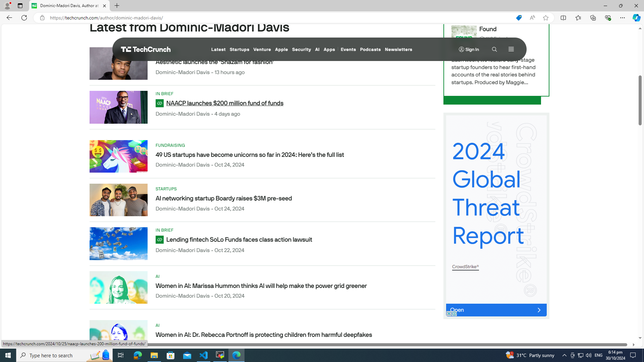Add this page to favorites star
This screenshot has width=644, height=362.
point(546,18)
